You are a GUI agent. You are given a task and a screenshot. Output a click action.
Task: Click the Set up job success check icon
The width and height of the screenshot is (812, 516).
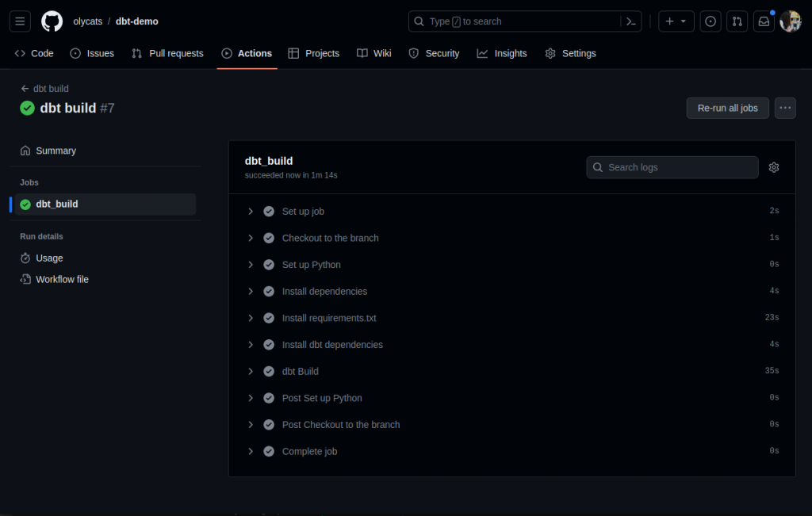[269, 211]
